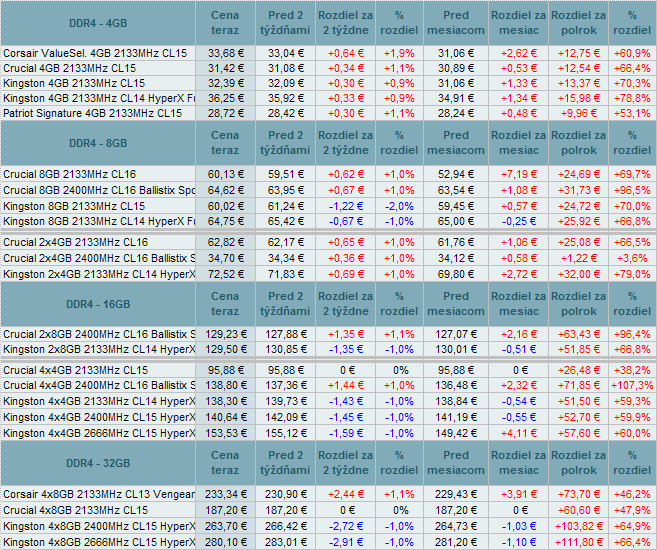Select the DDR4 - 8GB section header
This screenshot has width=657, height=550.
pos(98,143)
